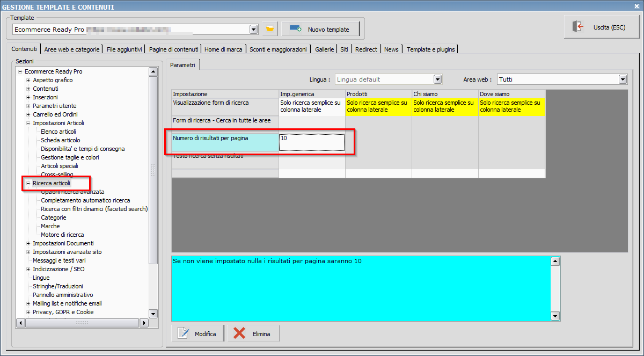Select Scheda articolo in the tree

tap(61, 140)
